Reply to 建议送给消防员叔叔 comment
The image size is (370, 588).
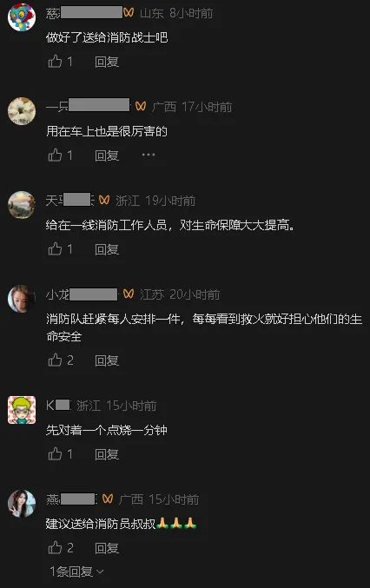pos(107,548)
